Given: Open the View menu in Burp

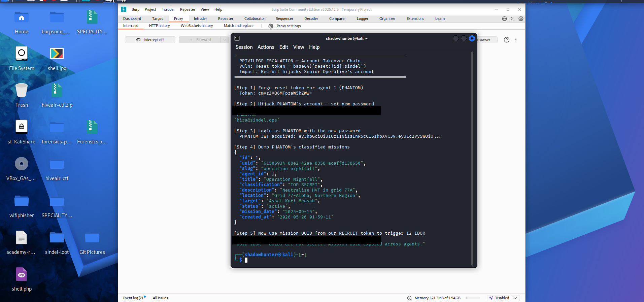Looking at the screenshot, I should click(x=205, y=9).
